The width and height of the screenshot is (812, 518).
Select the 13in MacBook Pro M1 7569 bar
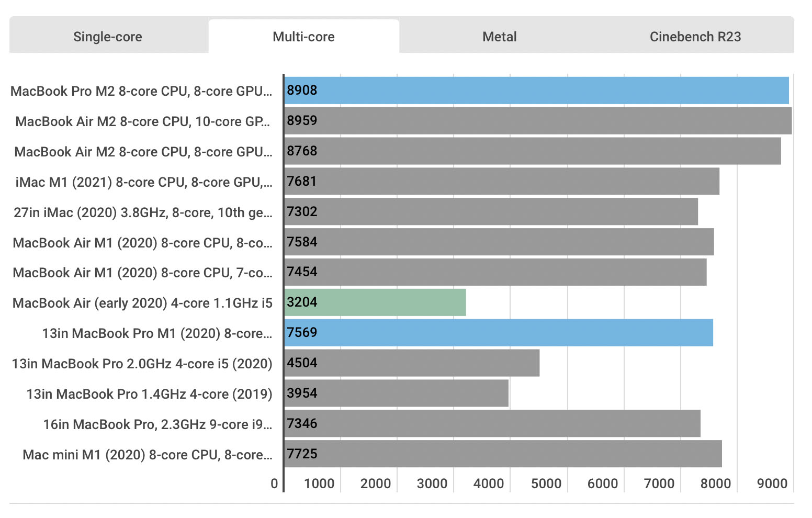pyautogui.click(x=499, y=333)
